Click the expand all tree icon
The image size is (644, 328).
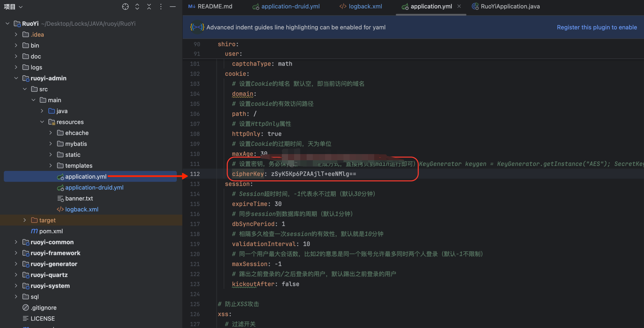point(137,7)
